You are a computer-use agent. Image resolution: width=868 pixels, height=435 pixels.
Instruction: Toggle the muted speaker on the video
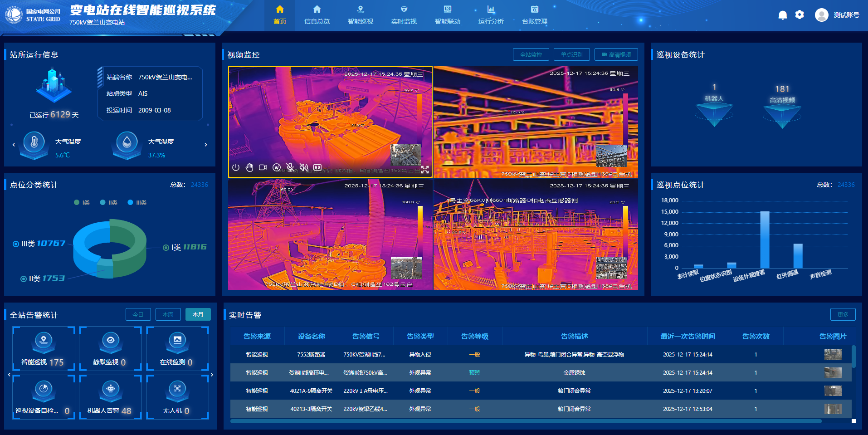click(x=304, y=167)
